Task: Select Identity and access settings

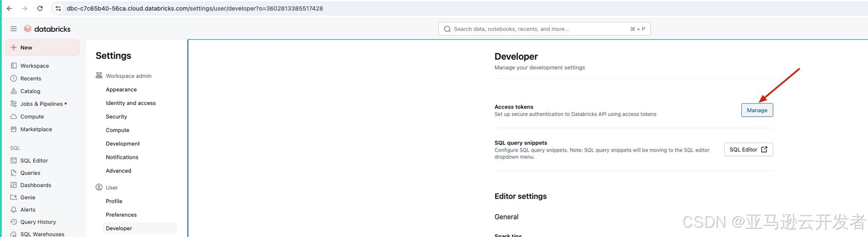Action: [131, 103]
